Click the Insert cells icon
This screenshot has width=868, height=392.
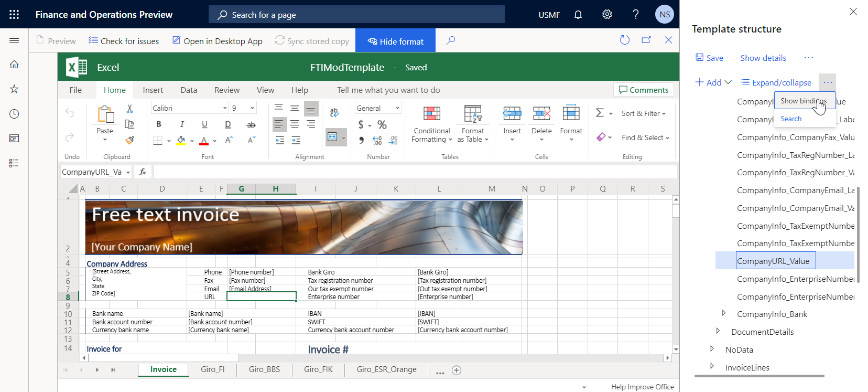click(x=512, y=113)
